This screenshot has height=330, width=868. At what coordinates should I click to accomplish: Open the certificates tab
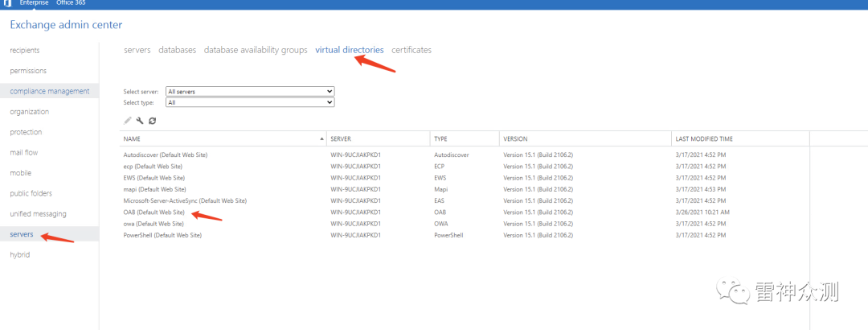click(x=411, y=50)
